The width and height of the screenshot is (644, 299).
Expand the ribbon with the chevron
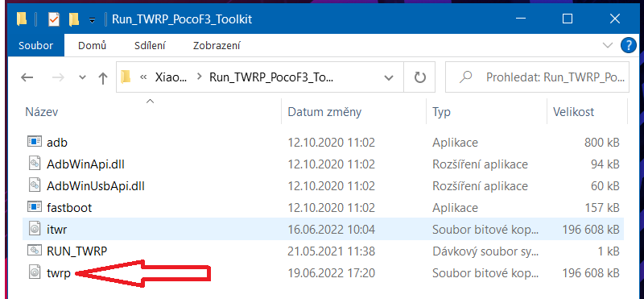608,45
